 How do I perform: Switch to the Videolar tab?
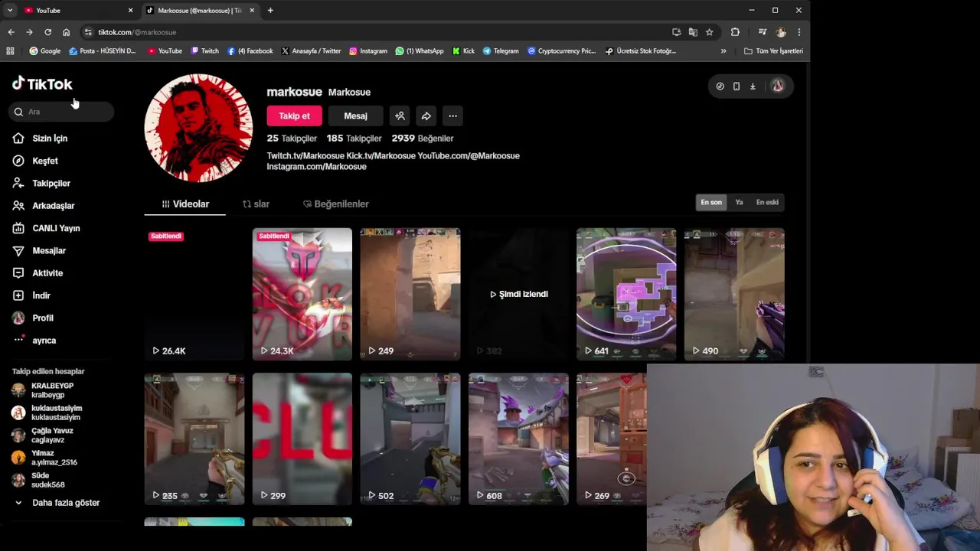[185, 204]
